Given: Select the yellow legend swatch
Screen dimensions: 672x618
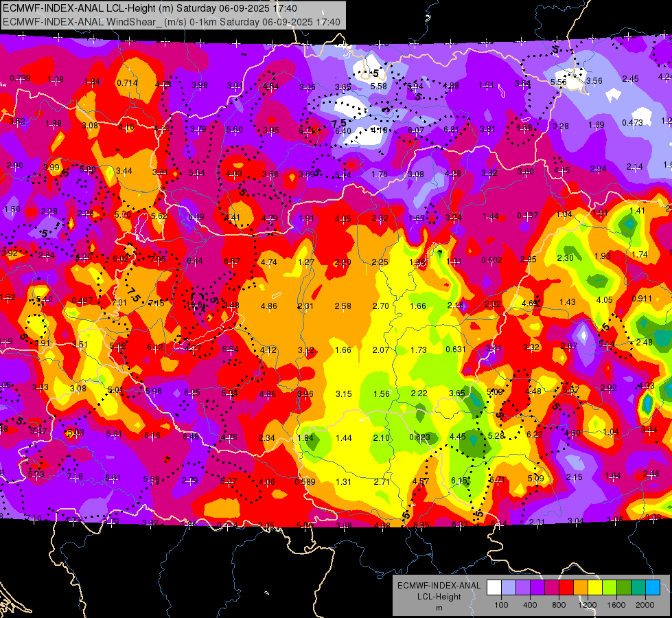Looking at the screenshot, I should (595, 587).
